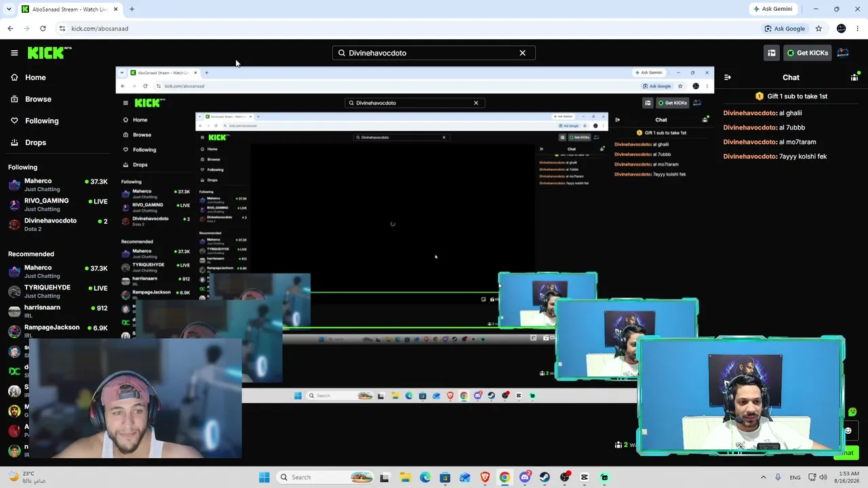
Task: Click the browser address bar
Action: [x=407, y=28]
